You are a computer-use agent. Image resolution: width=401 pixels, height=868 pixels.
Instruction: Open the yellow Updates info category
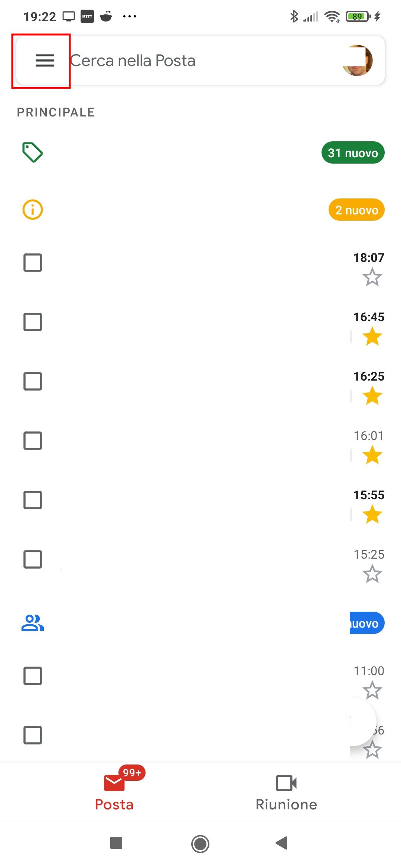pos(33,210)
